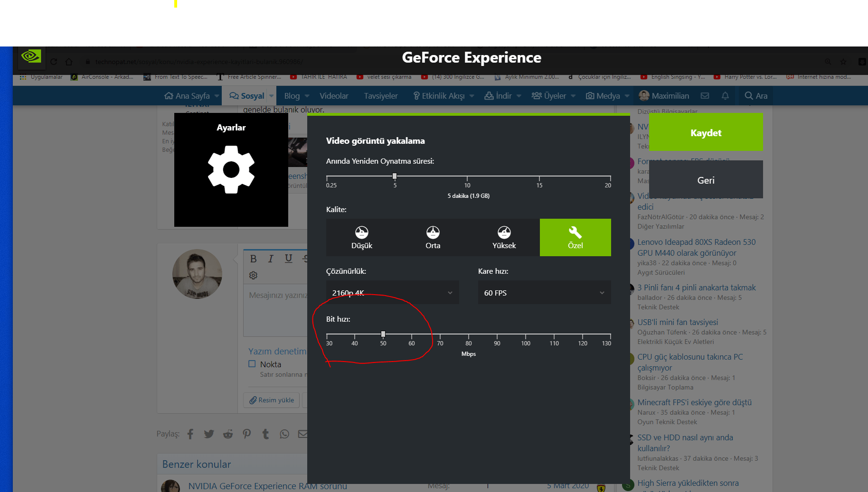Click the browser home icon
The image size is (868, 492).
69,62
